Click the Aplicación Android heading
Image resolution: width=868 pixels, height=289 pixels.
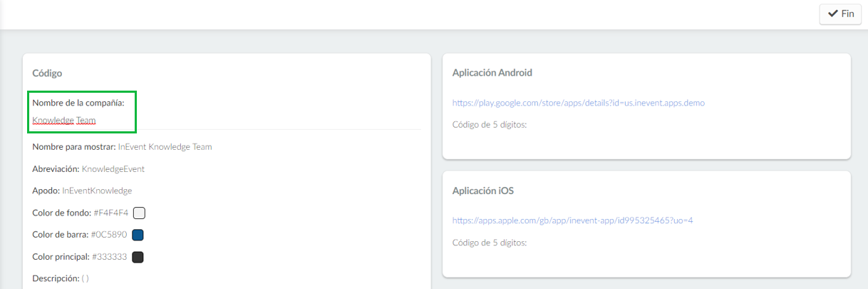[x=492, y=73]
